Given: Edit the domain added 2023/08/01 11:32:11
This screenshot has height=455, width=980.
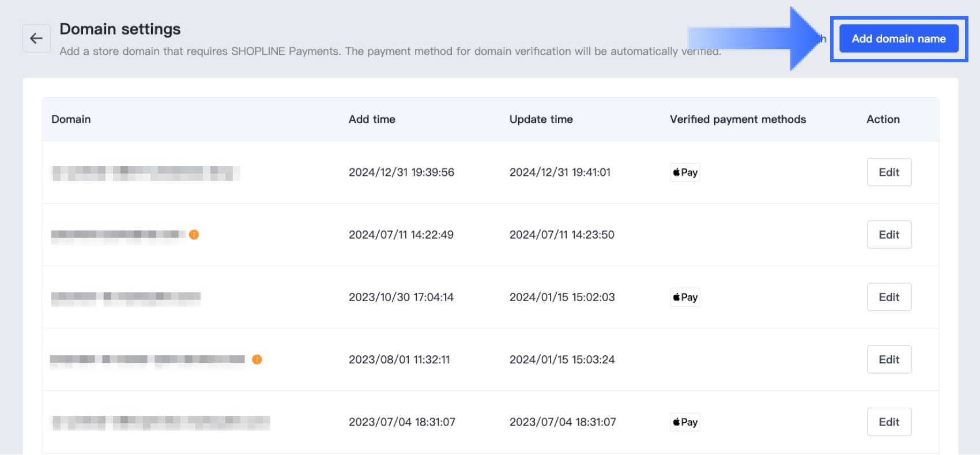Looking at the screenshot, I should tap(889, 359).
